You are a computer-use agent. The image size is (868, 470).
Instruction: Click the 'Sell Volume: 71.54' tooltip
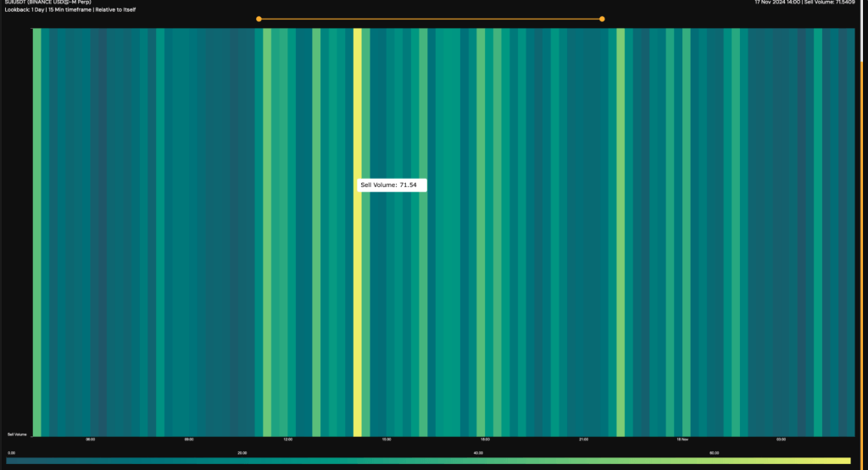click(x=392, y=185)
